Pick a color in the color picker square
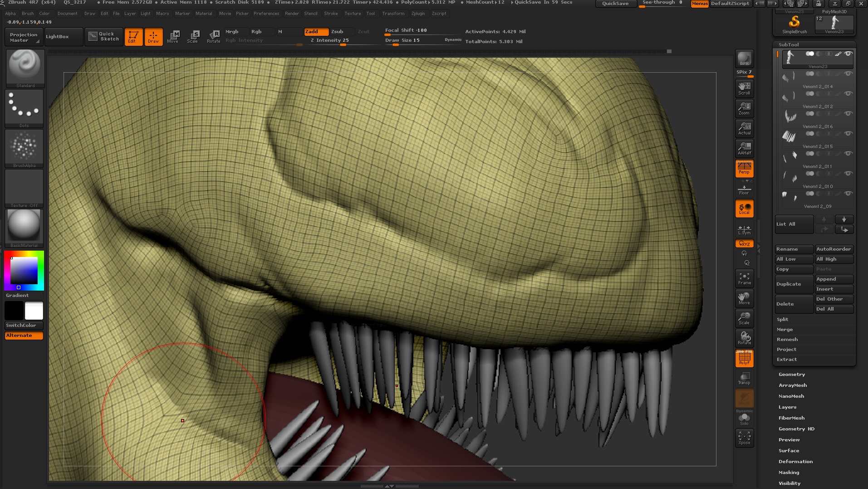868x489 pixels. pos(24,271)
